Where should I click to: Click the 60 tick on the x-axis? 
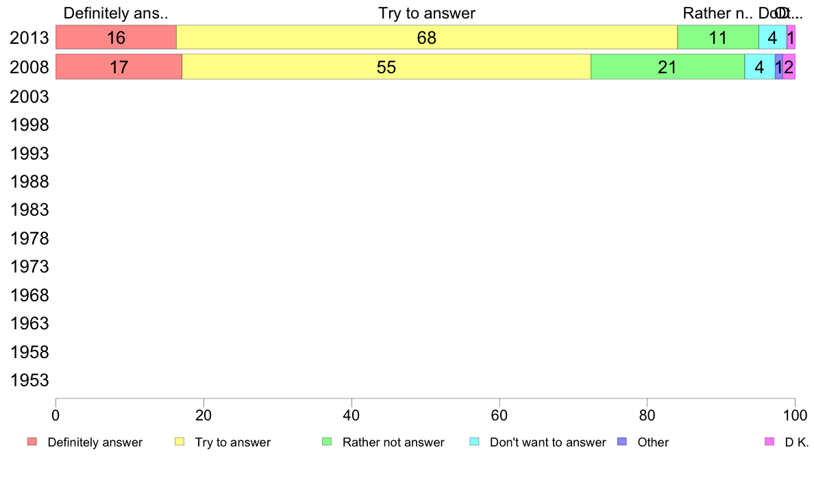click(x=499, y=415)
